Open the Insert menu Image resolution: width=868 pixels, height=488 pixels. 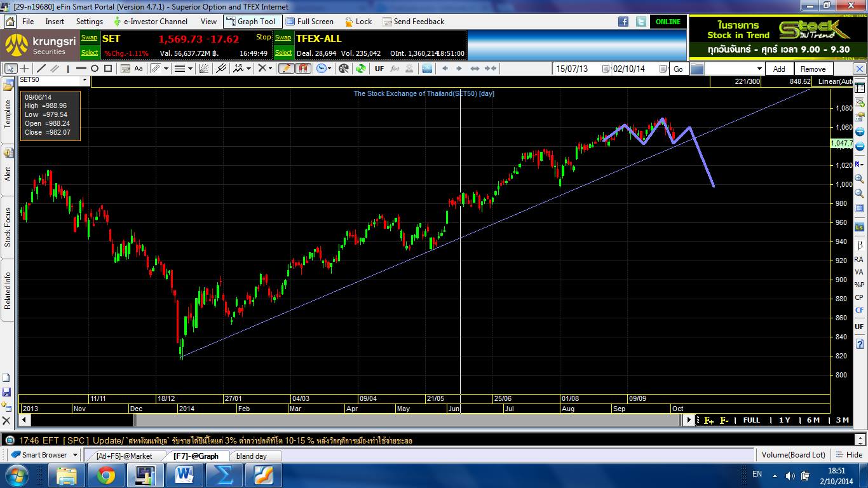[x=55, y=22]
